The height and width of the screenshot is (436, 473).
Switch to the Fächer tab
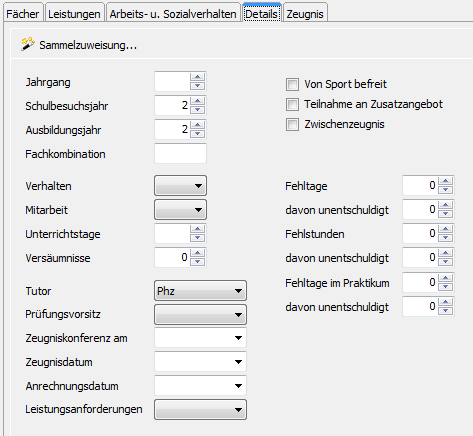[x=23, y=14]
